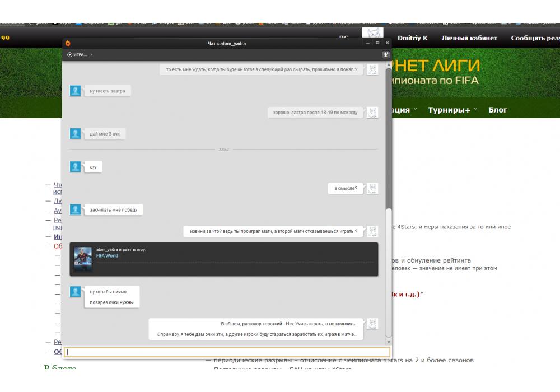Click the Origin logo in chat title bar
The image size is (560, 392).
[68, 43]
